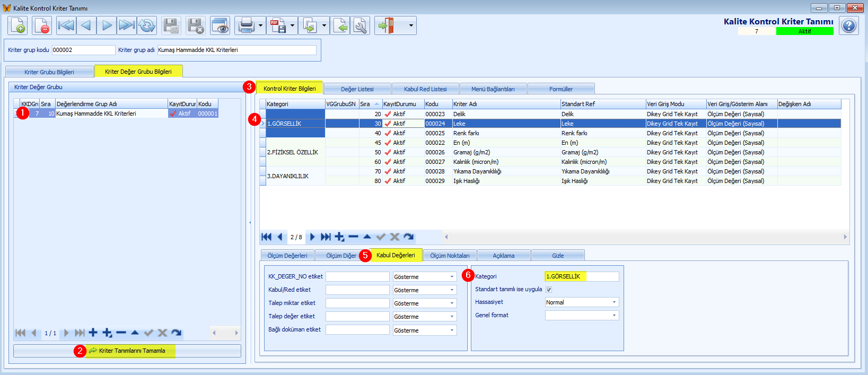Expand the KK_DEGER_NO etiket dropdown
868x375 pixels.
click(x=452, y=277)
